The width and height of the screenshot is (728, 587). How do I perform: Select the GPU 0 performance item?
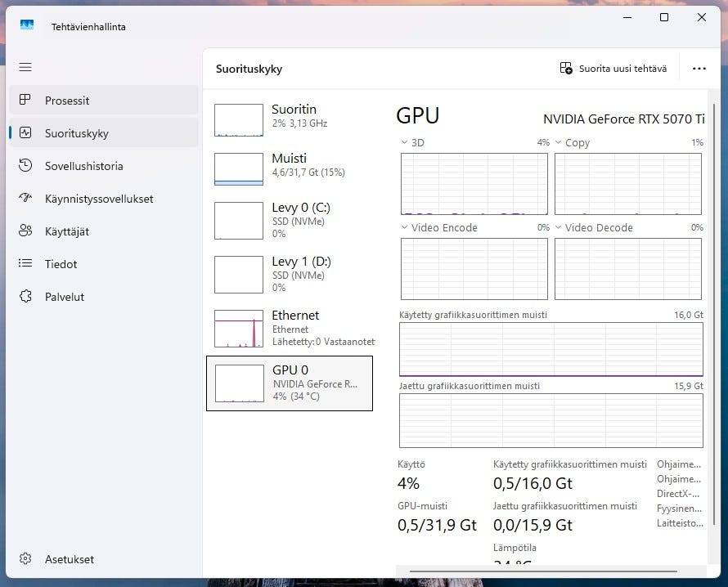(x=290, y=383)
